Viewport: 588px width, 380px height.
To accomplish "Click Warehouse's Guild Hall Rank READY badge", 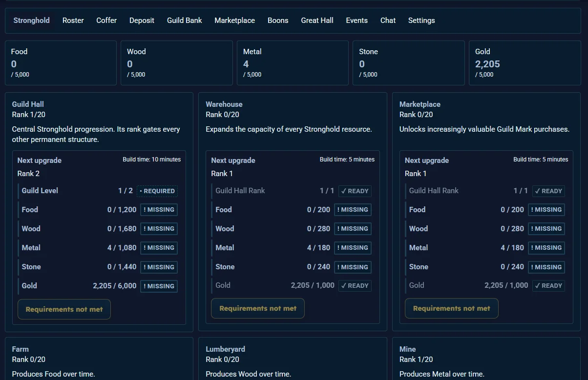I will coord(355,191).
